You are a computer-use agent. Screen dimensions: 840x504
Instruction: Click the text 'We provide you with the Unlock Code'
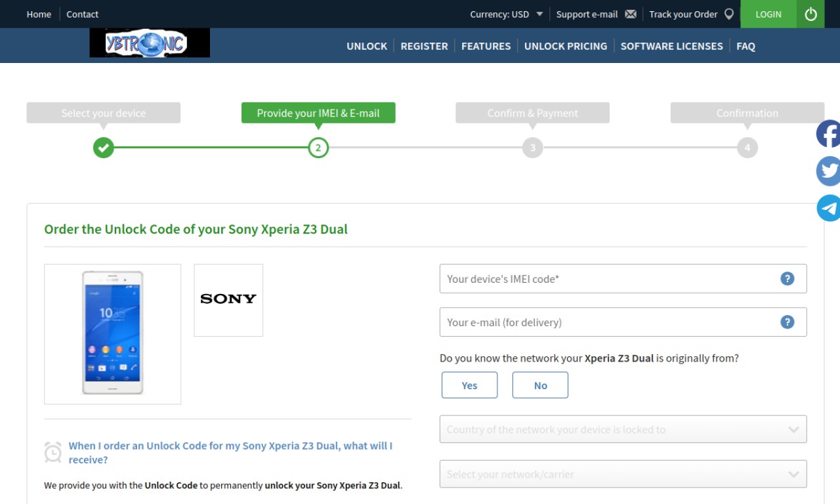point(121,486)
